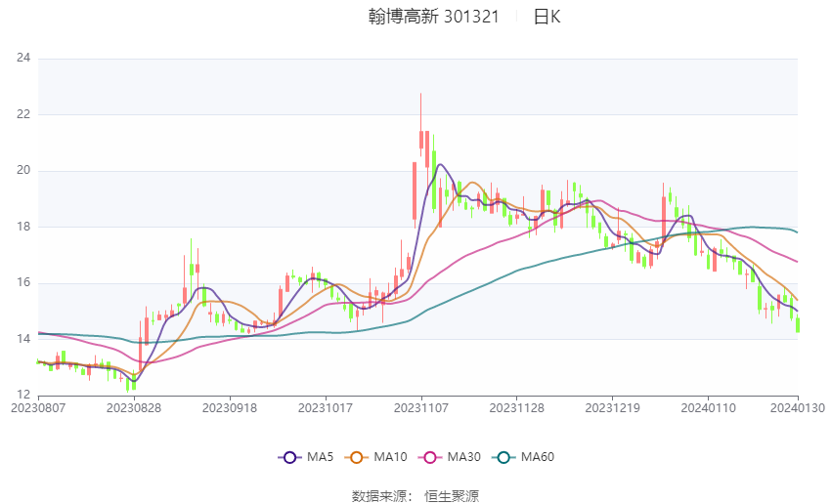The height and width of the screenshot is (504, 831).
Task: Toggle the MA10 legend series
Action: pos(375,457)
